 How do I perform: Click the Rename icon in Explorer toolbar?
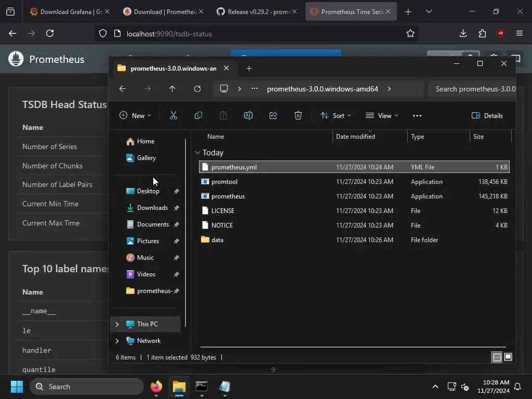248,116
